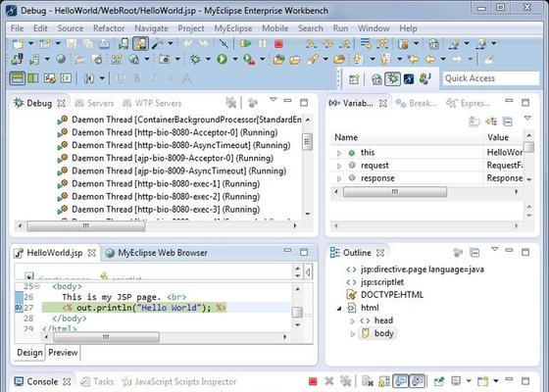Switch to the MyEclipse Web Browser tab
The height and width of the screenshot is (392, 549).
coord(156,253)
